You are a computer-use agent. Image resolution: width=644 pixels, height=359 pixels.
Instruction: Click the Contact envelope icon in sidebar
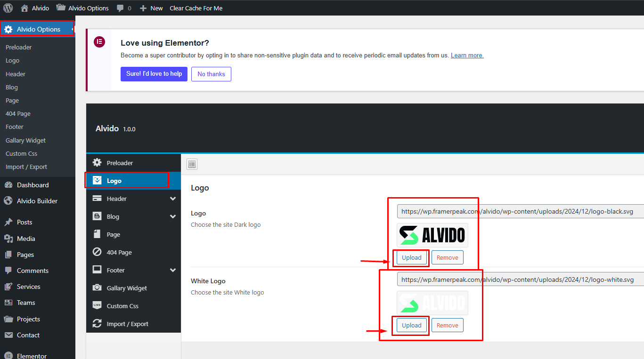coord(8,335)
